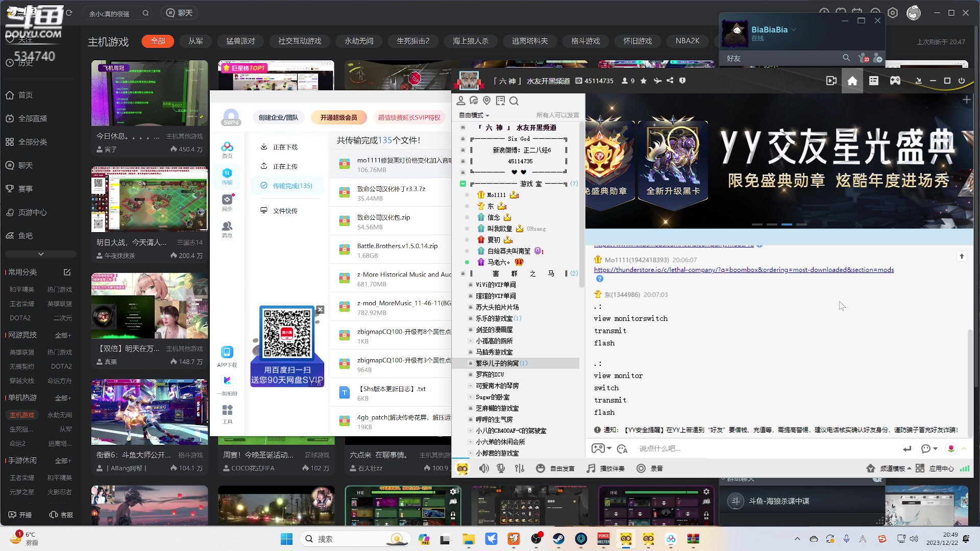
Task: Open the YY home icon in the channel header
Action: pos(852,81)
